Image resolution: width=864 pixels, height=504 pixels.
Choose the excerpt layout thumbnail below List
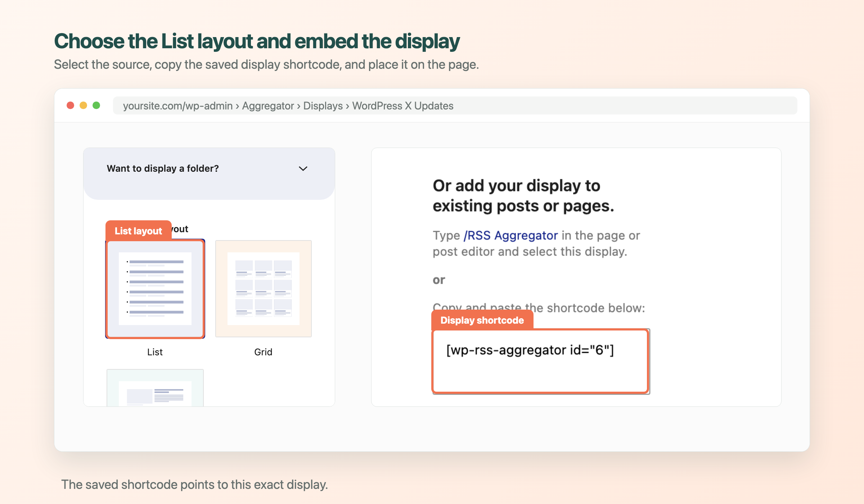tap(155, 388)
